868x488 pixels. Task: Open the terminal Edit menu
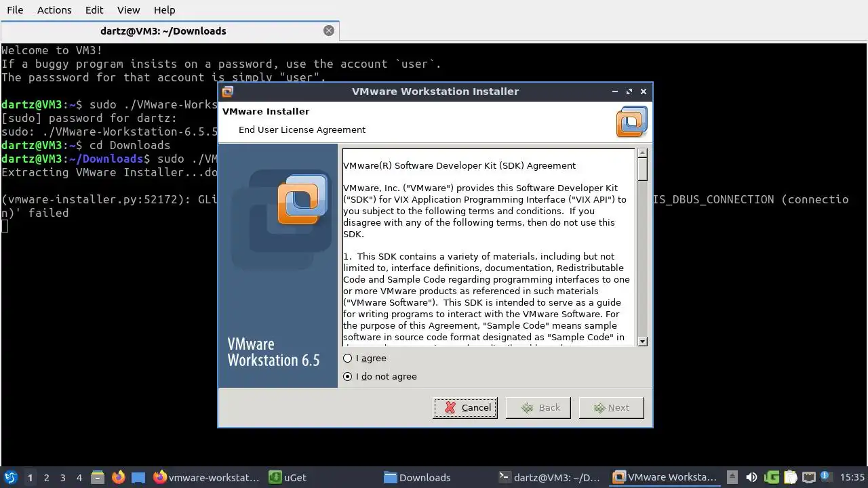coord(94,10)
